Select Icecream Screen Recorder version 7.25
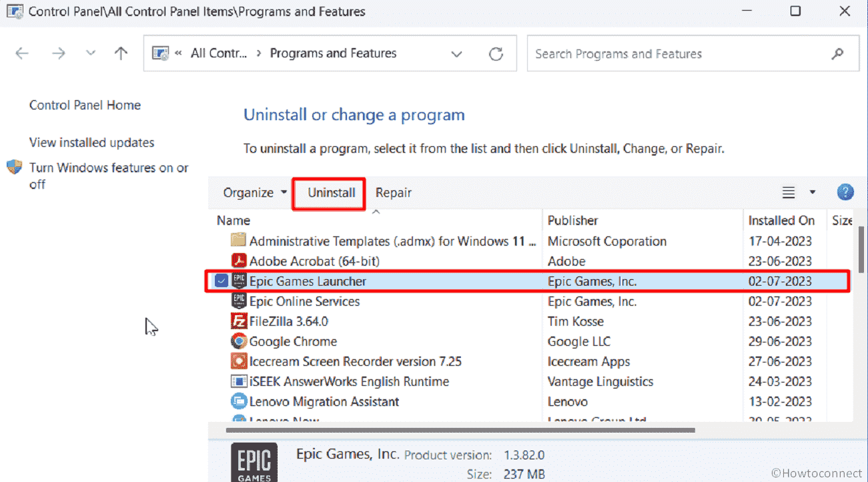Image resolution: width=868 pixels, height=482 pixels. tap(356, 361)
